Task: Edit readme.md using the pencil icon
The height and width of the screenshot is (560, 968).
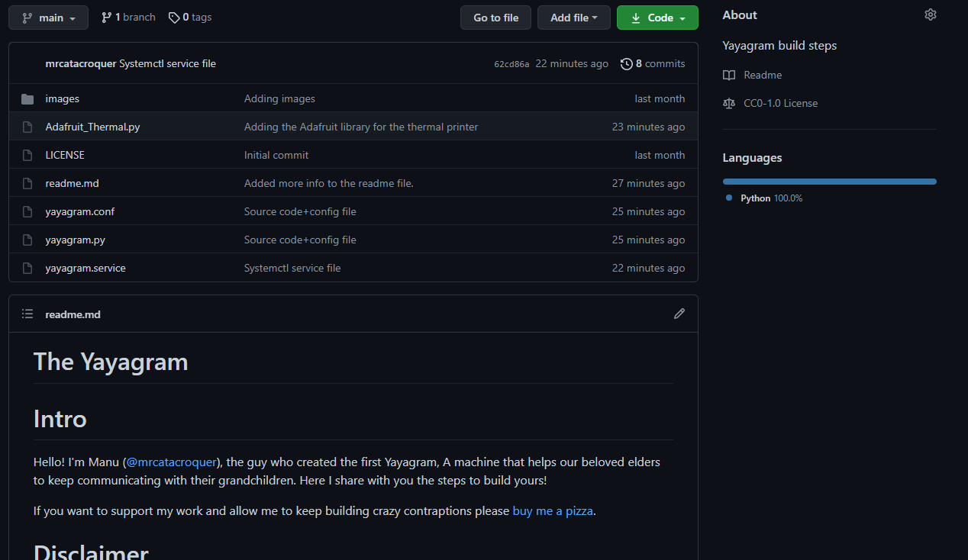Action: point(679,314)
